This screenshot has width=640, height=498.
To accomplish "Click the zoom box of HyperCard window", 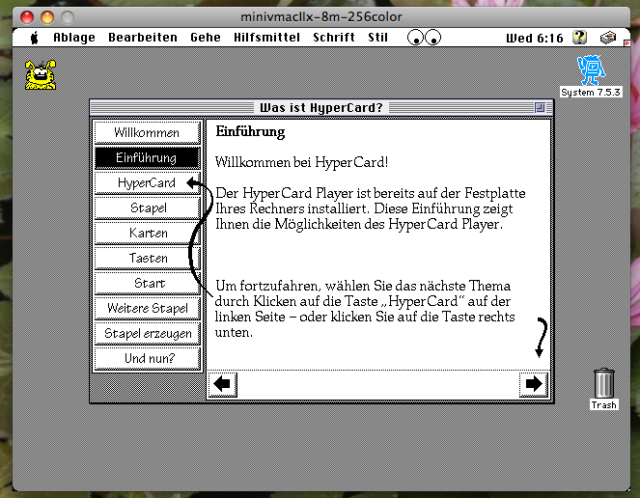I will click(x=540, y=108).
